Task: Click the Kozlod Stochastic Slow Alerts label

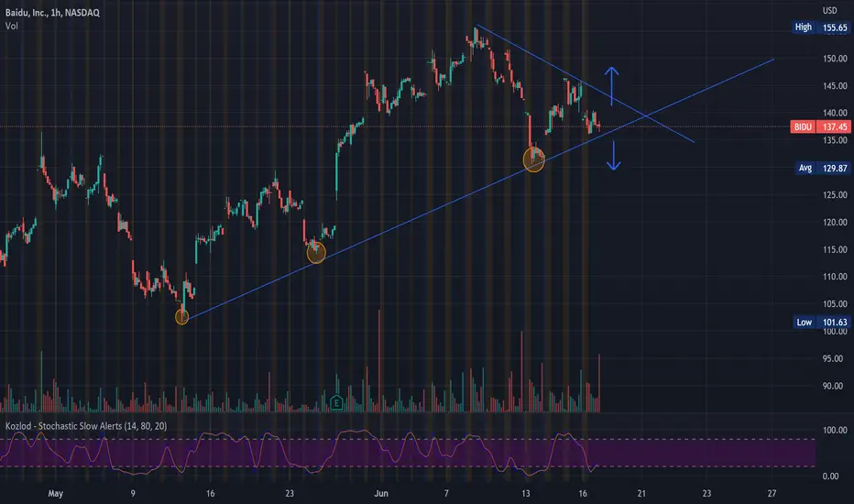Action: pyautogui.click(x=86, y=426)
